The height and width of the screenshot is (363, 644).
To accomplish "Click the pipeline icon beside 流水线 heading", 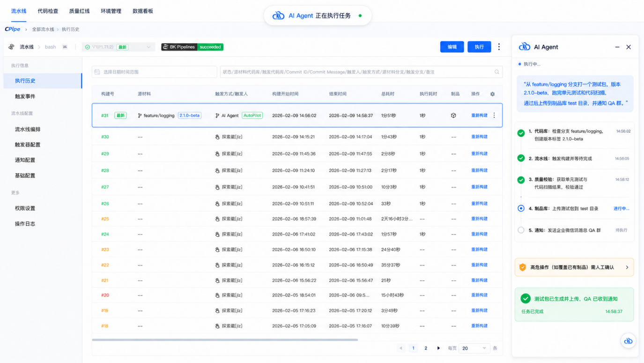I will [12, 47].
